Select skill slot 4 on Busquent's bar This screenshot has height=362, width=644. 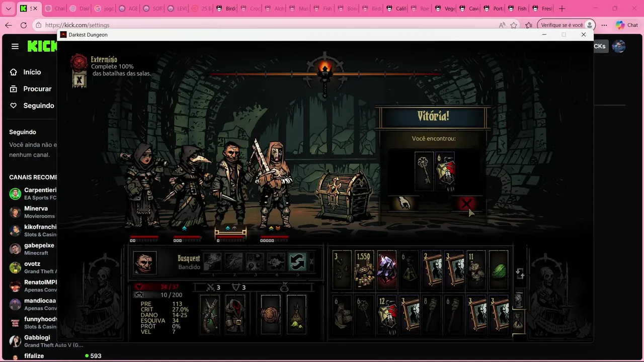pos(276,262)
